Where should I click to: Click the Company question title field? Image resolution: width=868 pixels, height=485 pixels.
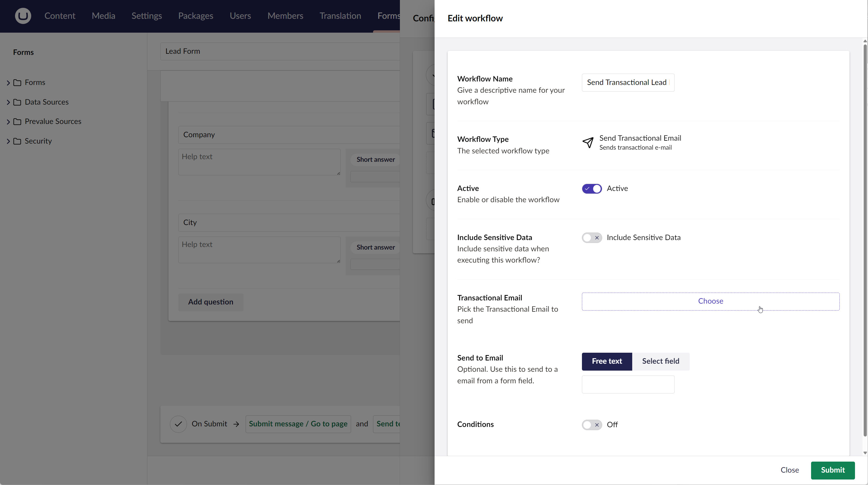[x=289, y=135]
